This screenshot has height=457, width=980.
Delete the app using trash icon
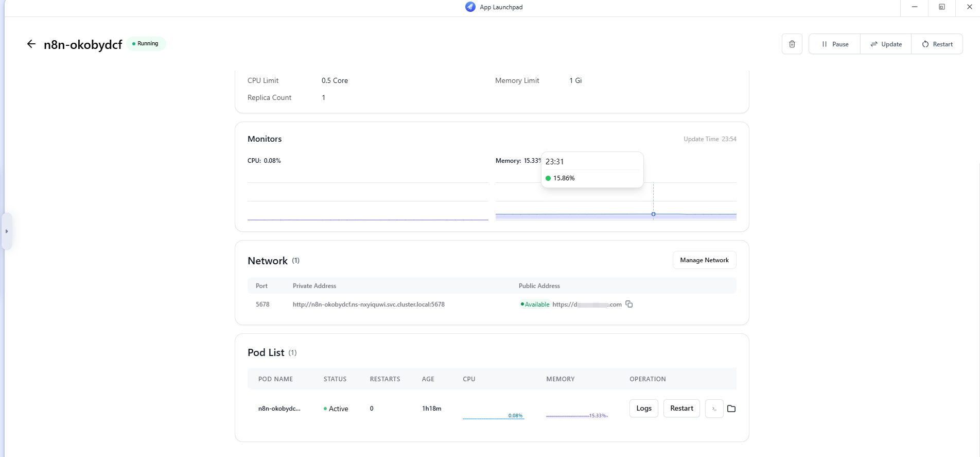click(792, 44)
